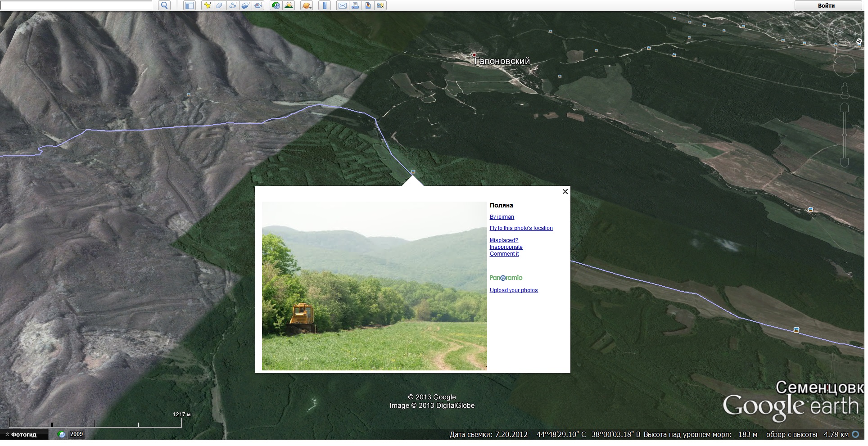Screen dimensions: 868x446
Task: Toggle the sidebar panel visibility
Action: click(x=190, y=5)
